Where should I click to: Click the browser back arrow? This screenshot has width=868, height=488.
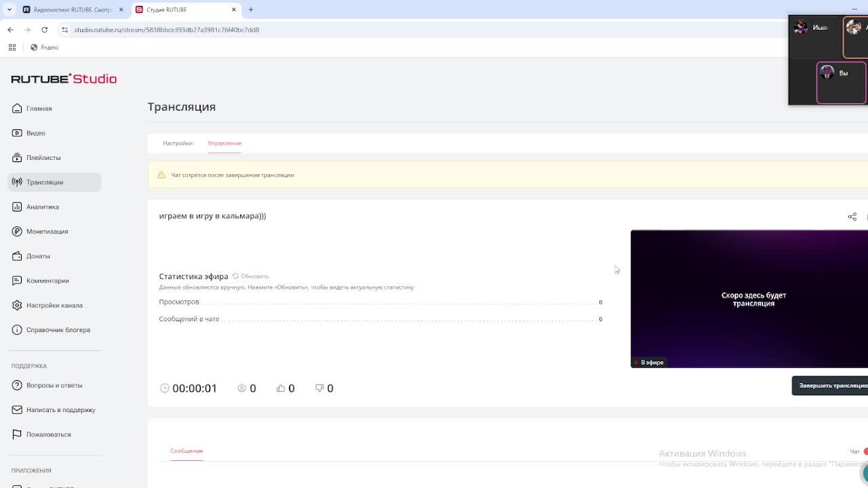(x=10, y=30)
